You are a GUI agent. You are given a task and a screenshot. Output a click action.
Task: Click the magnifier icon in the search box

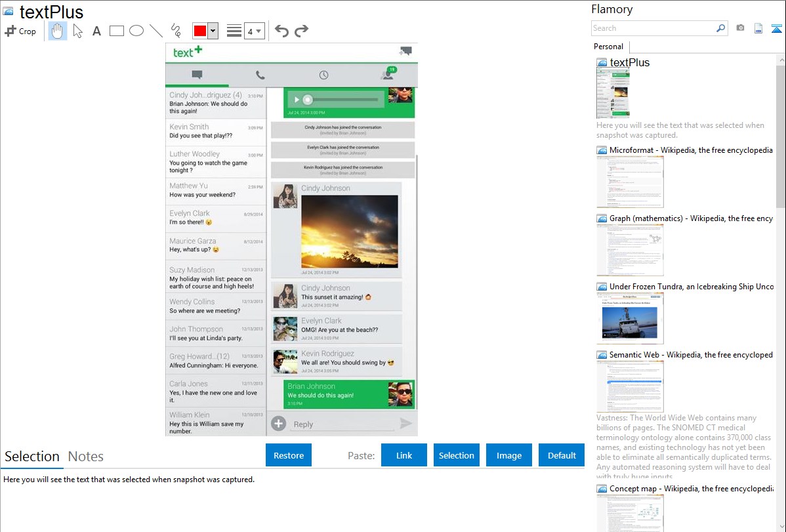(720, 28)
